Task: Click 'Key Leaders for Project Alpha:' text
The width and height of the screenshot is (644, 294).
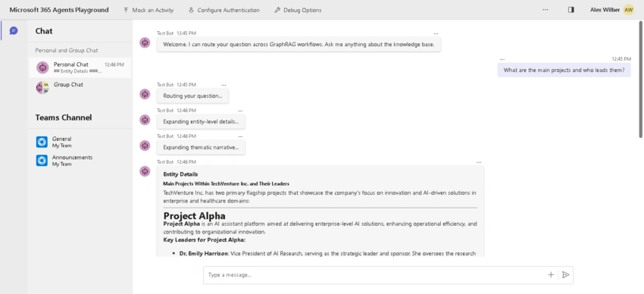Action: coord(204,239)
